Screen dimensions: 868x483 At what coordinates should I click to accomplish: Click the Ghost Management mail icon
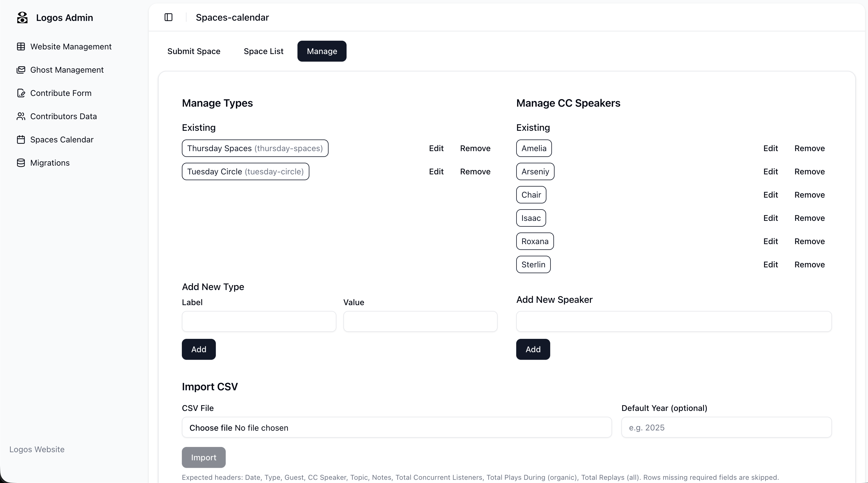[x=21, y=70]
